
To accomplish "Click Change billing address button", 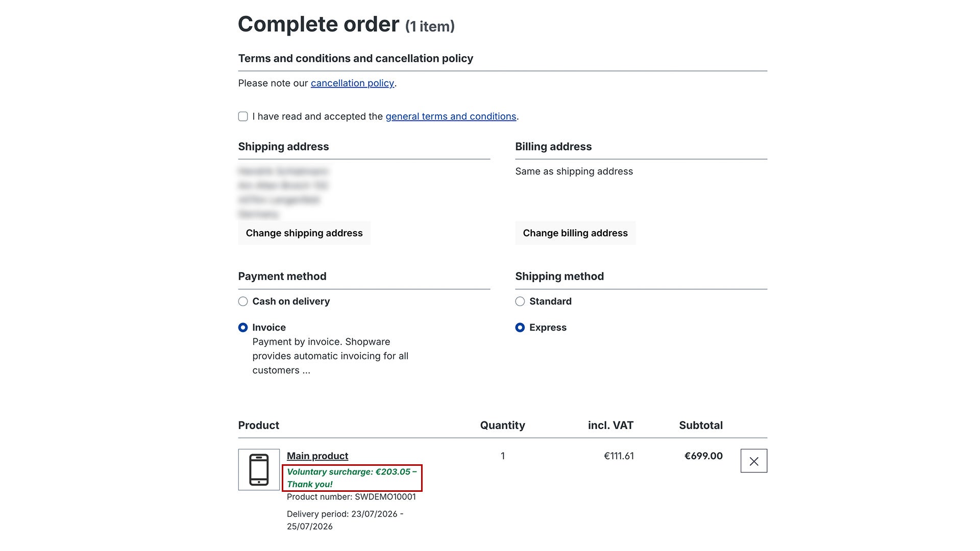I will (x=575, y=233).
